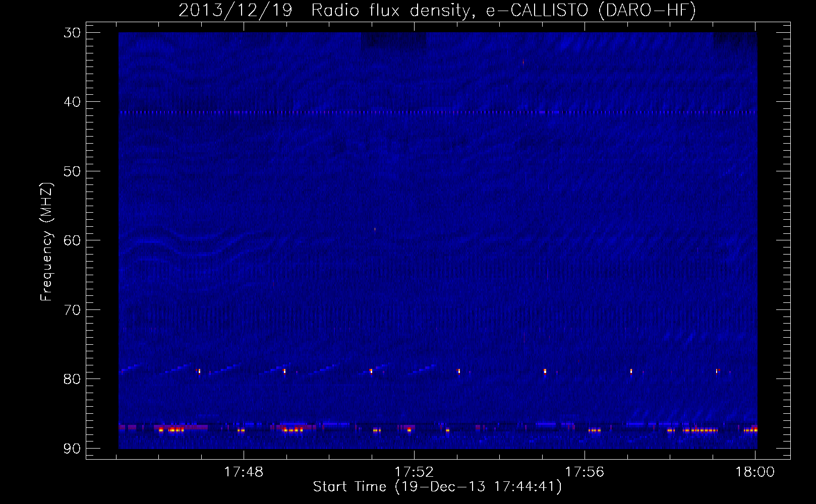Click the 60 MHz frequency tick label
The image size is (816, 504).
click(71, 240)
